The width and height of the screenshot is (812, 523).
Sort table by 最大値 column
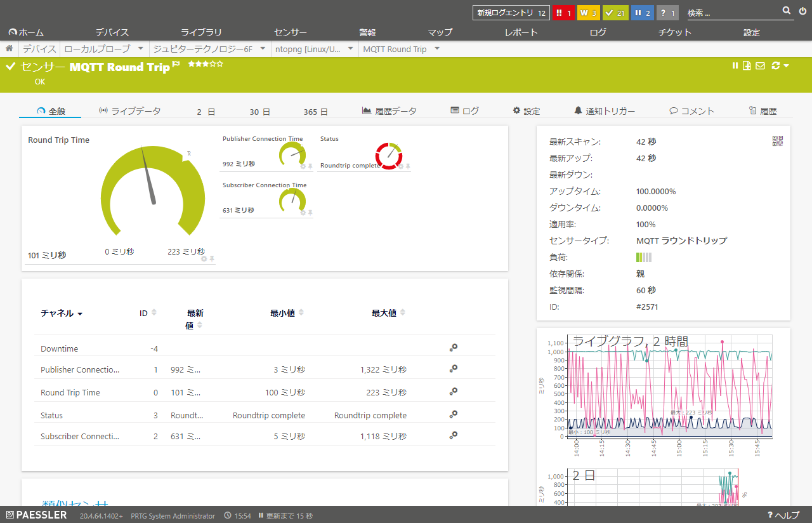(x=388, y=313)
